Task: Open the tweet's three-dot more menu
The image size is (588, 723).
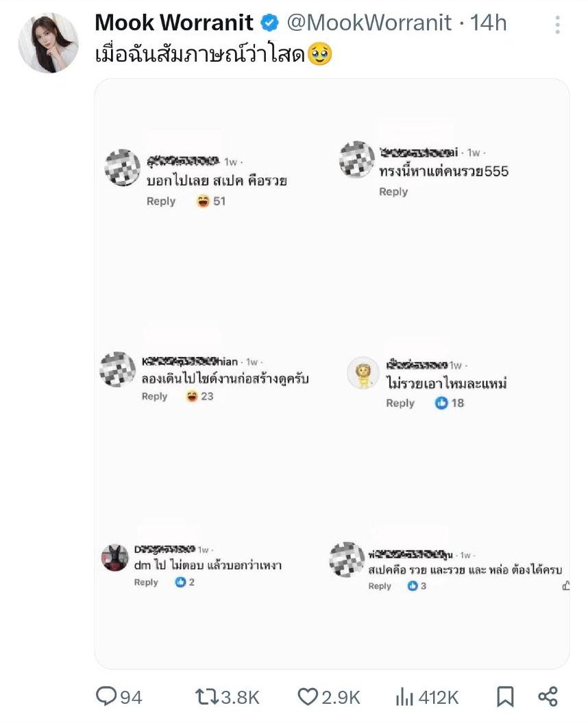Action: coord(558,24)
